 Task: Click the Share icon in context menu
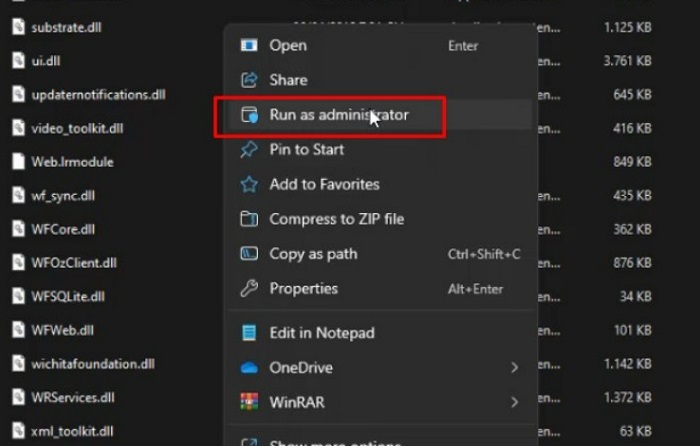(250, 80)
